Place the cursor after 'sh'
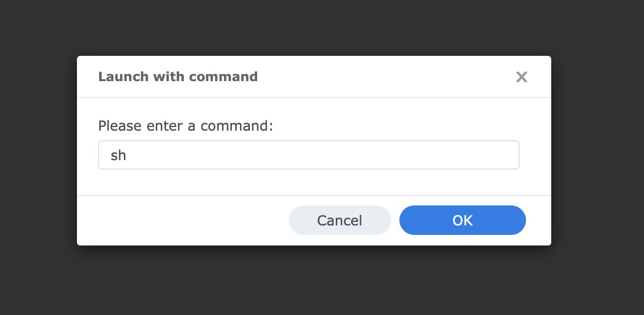This screenshot has width=644, height=315. tap(128, 154)
